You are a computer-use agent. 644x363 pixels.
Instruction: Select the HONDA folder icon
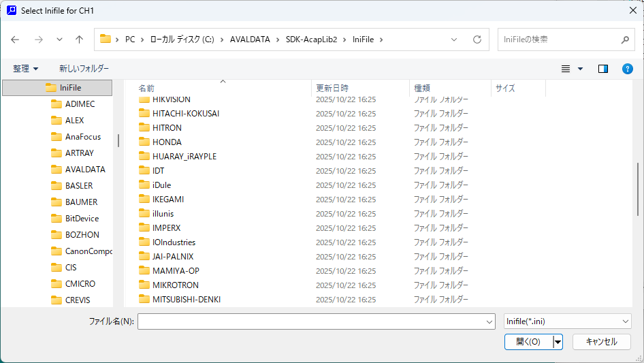(x=144, y=142)
